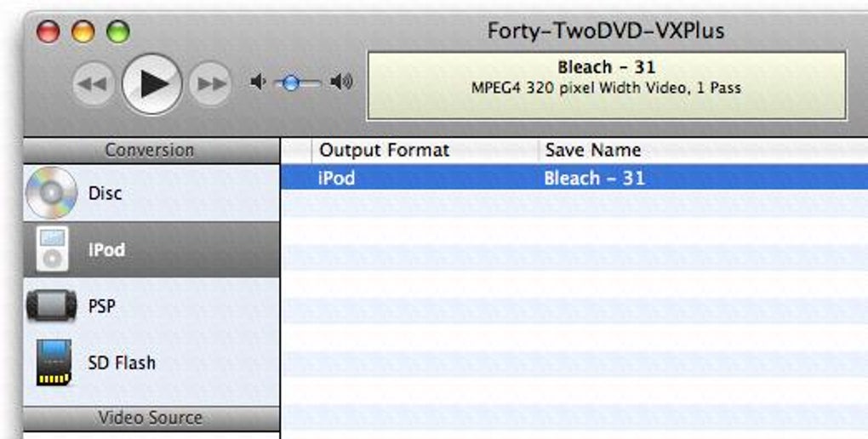
Task: Click the volume slider knob
Action: pyautogui.click(x=291, y=83)
